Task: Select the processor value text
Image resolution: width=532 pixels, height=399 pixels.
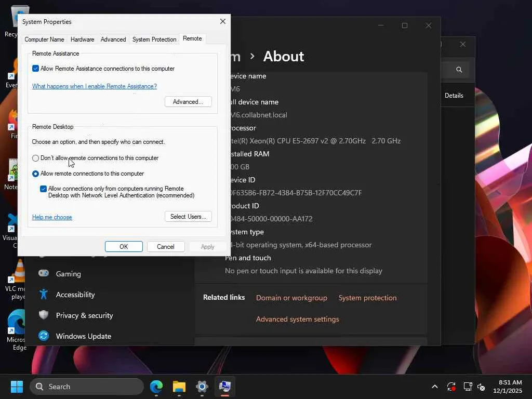Action: click(x=315, y=141)
